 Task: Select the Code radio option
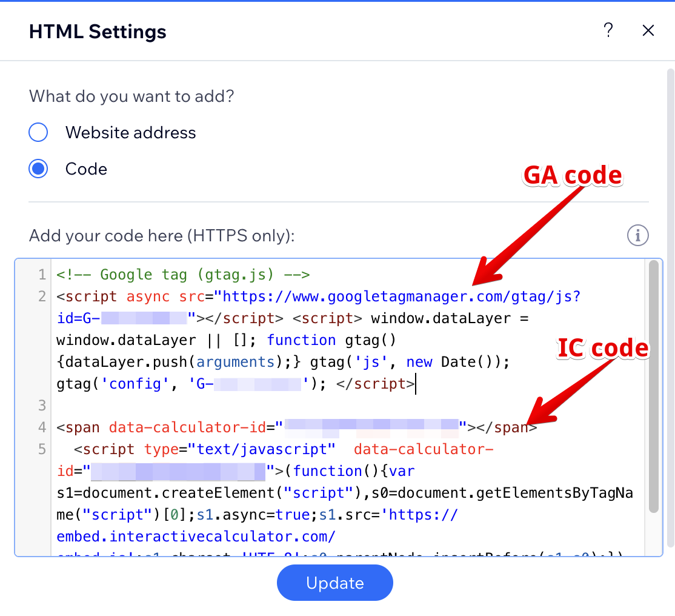tap(38, 169)
